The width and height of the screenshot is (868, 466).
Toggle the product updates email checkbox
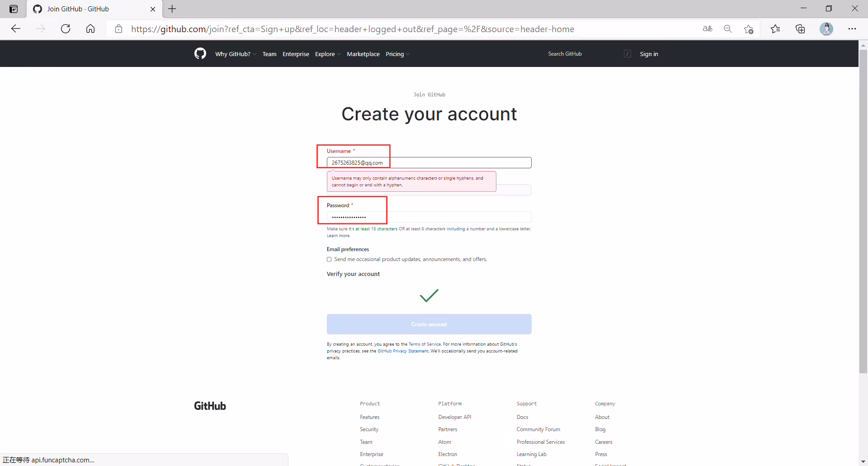point(329,259)
